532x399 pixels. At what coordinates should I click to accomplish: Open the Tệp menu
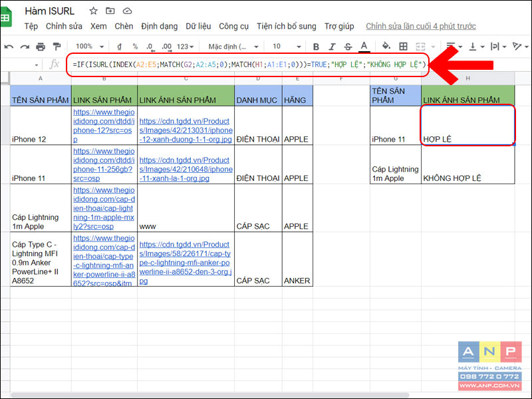(x=31, y=26)
